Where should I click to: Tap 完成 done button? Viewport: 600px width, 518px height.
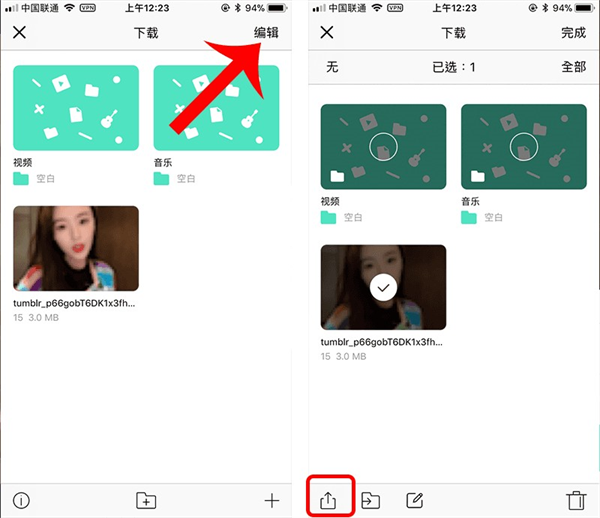(573, 33)
